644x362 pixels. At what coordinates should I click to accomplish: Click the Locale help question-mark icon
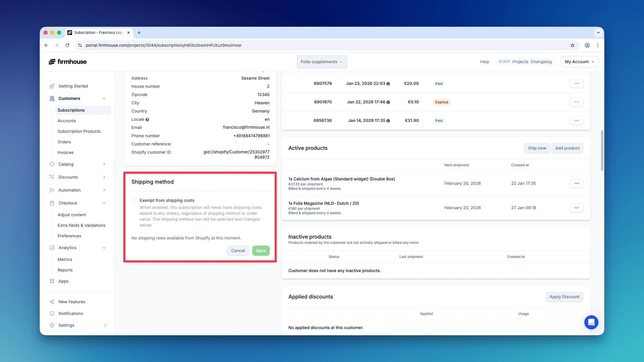[x=147, y=120]
